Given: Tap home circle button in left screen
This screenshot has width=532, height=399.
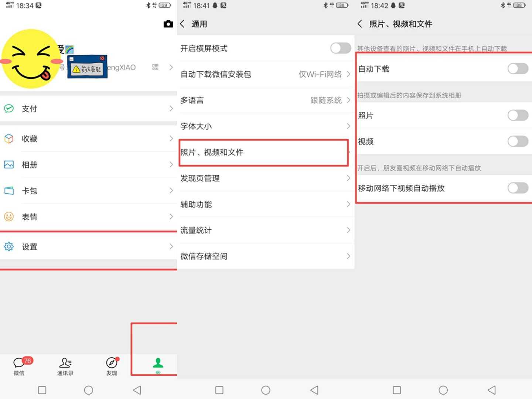Looking at the screenshot, I should pos(89,390).
